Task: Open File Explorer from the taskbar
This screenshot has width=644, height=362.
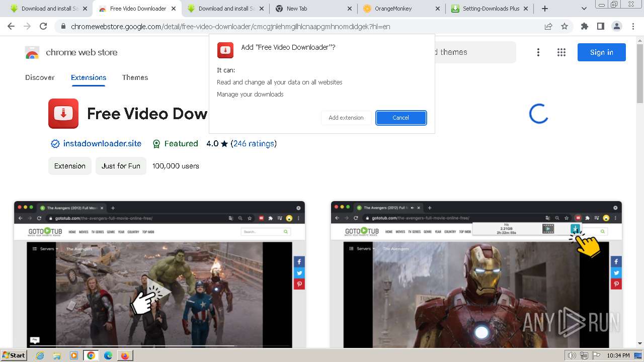Action: click(x=57, y=355)
